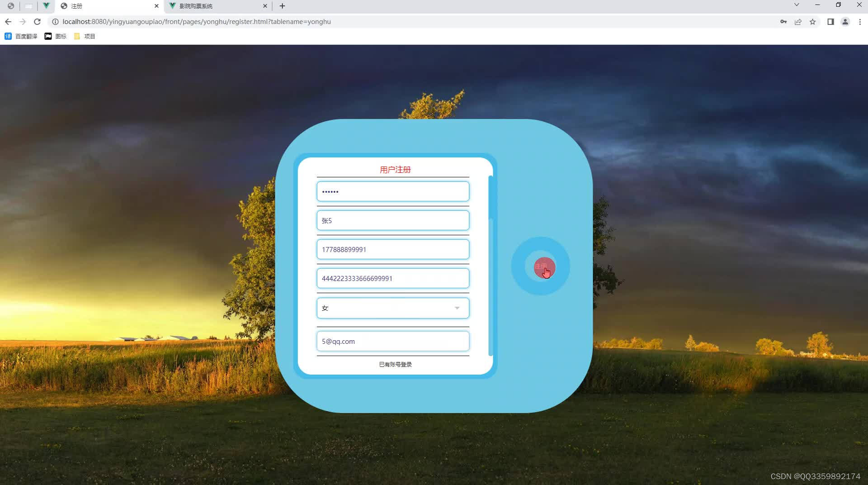Viewport: 868px width, 485px height.
Task: Open Chrome three-dot menu
Action: 860,22
